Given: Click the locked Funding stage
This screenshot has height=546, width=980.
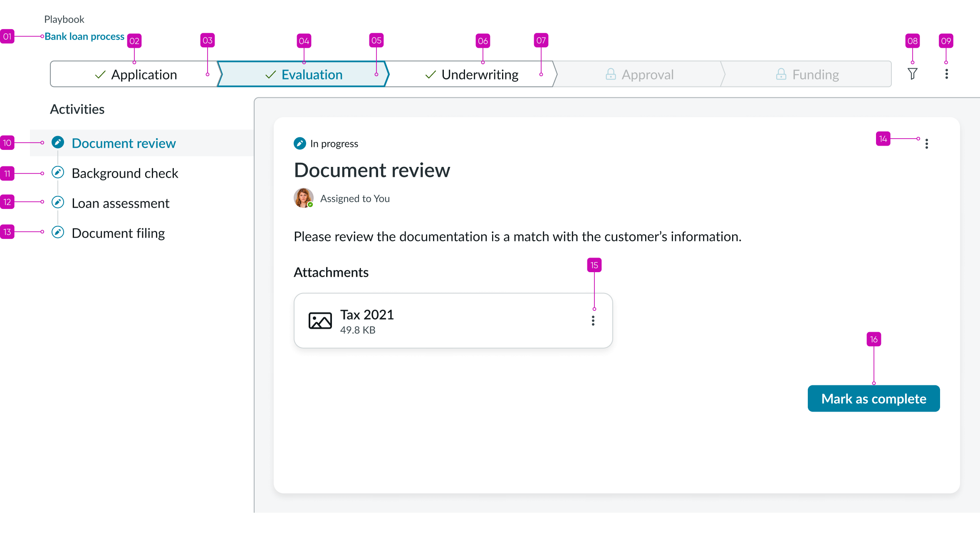Looking at the screenshot, I should point(807,74).
